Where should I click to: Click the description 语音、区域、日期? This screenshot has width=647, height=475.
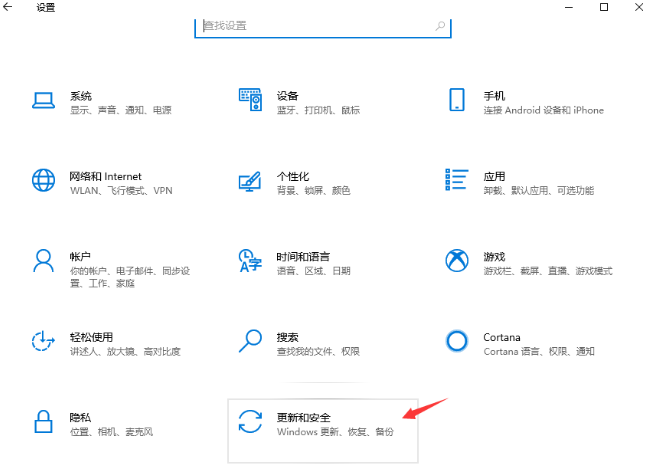pos(313,271)
